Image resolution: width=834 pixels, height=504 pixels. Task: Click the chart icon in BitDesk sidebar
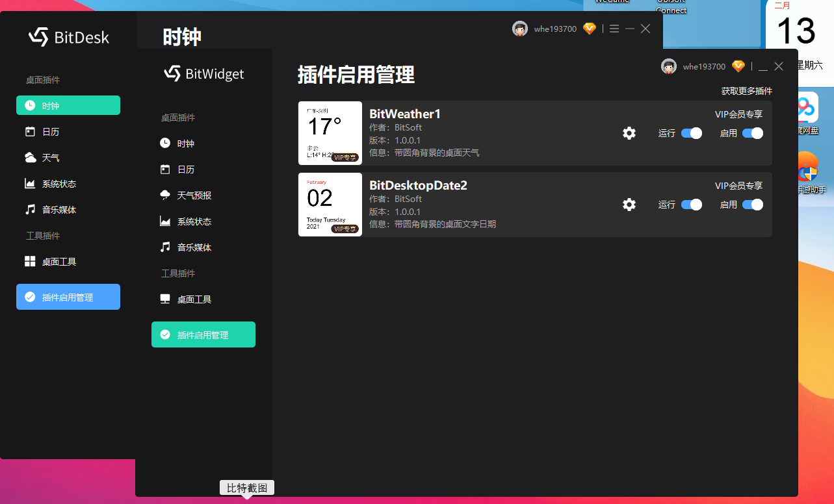(30, 183)
